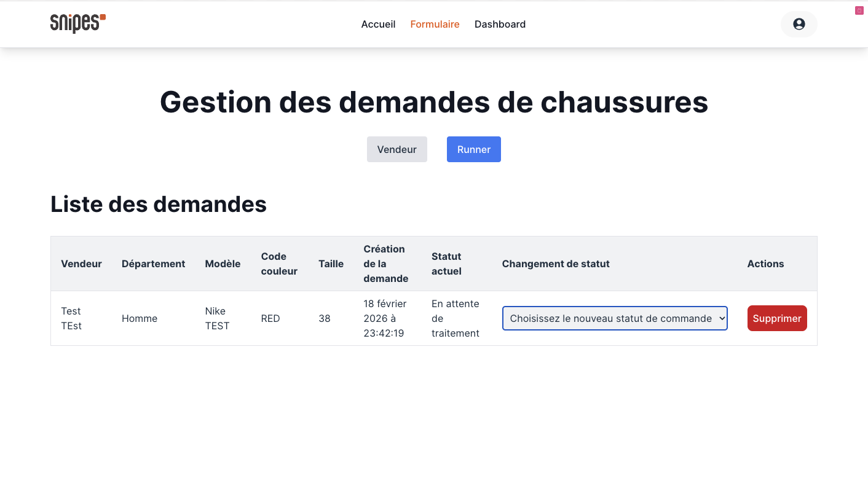Open the Formulaire nav link
The width and height of the screenshot is (868, 489).
(x=435, y=25)
